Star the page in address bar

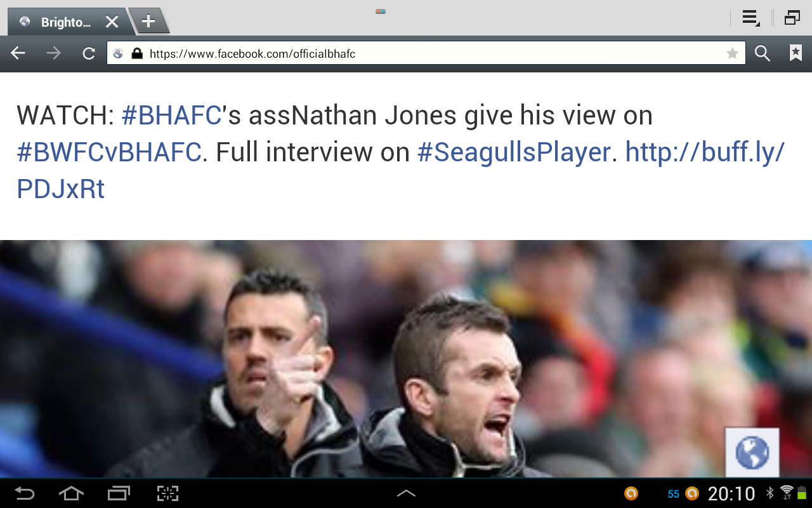[x=732, y=54]
